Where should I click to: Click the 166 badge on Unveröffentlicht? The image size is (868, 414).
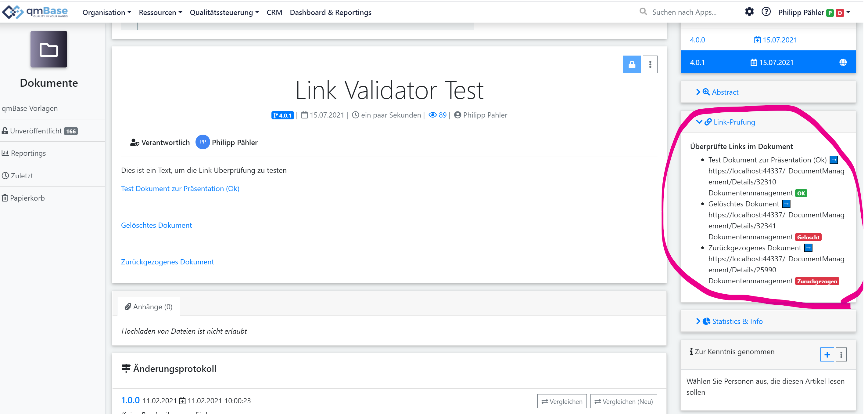[x=71, y=131]
